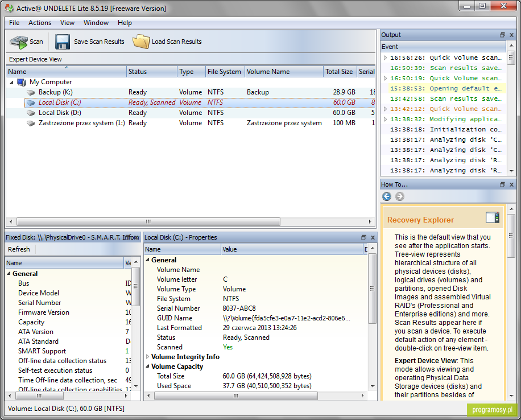
Task: Click the GUID Name property row
Action: 256,318
